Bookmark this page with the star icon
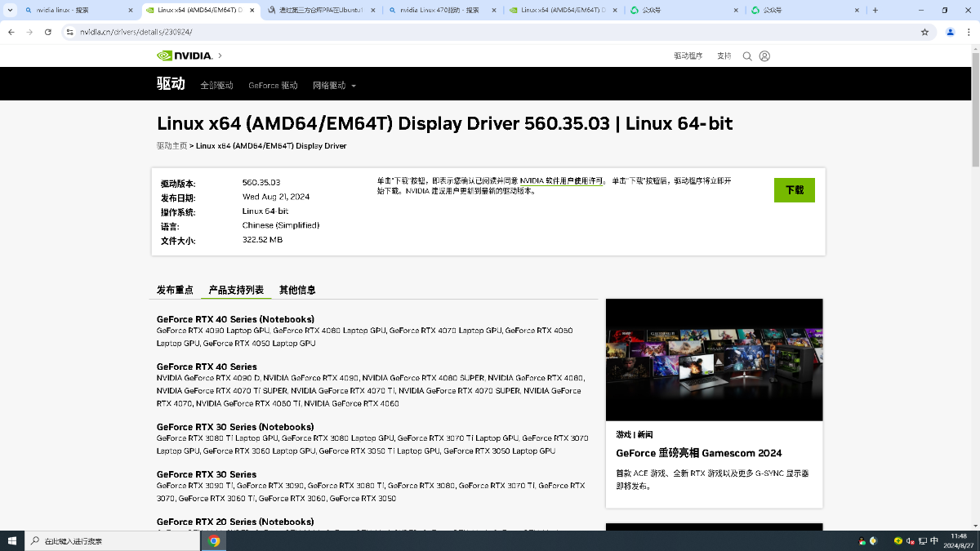 pyautogui.click(x=924, y=32)
